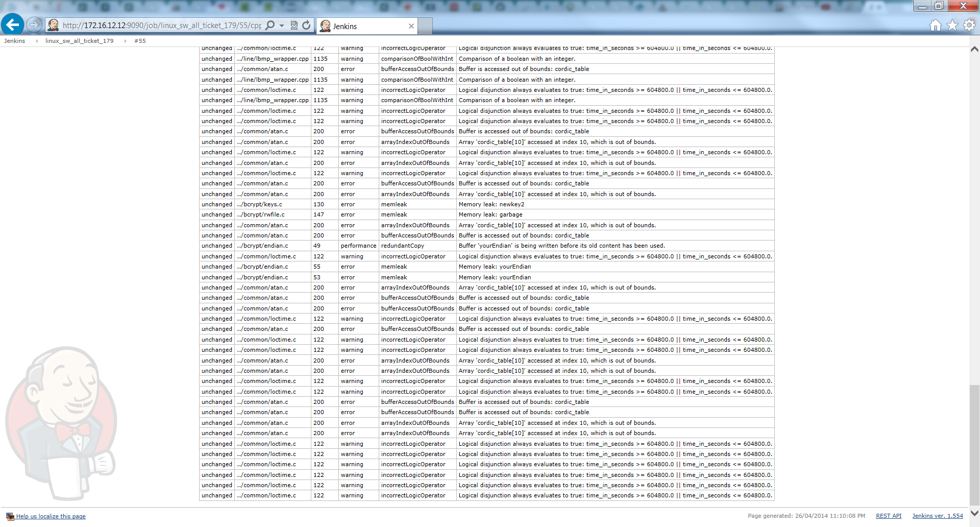Image resolution: width=980 pixels, height=527 pixels.
Task: Click the browser Forward arrow button
Action: click(34, 25)
